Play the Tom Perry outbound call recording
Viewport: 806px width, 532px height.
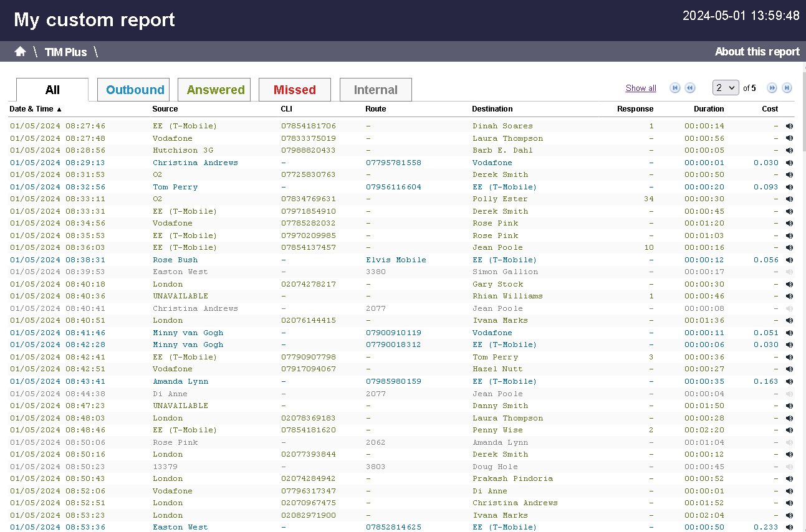[789, 187]
